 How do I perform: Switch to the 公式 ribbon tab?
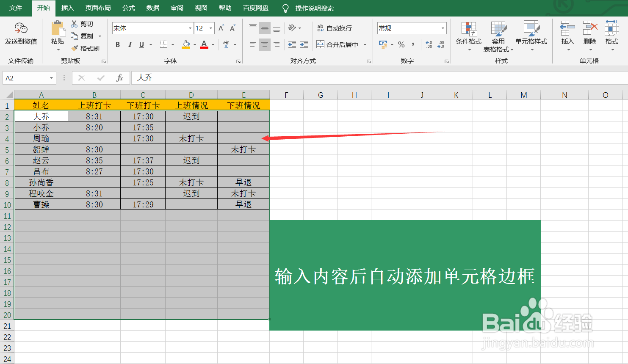(128, 8)
